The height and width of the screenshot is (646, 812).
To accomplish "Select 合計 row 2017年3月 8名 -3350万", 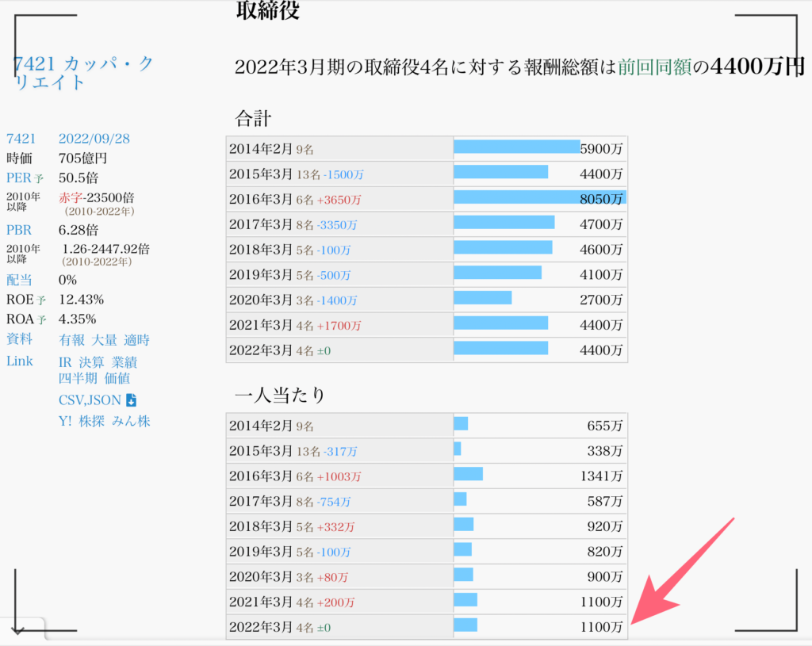I will [x=427, y=224].
